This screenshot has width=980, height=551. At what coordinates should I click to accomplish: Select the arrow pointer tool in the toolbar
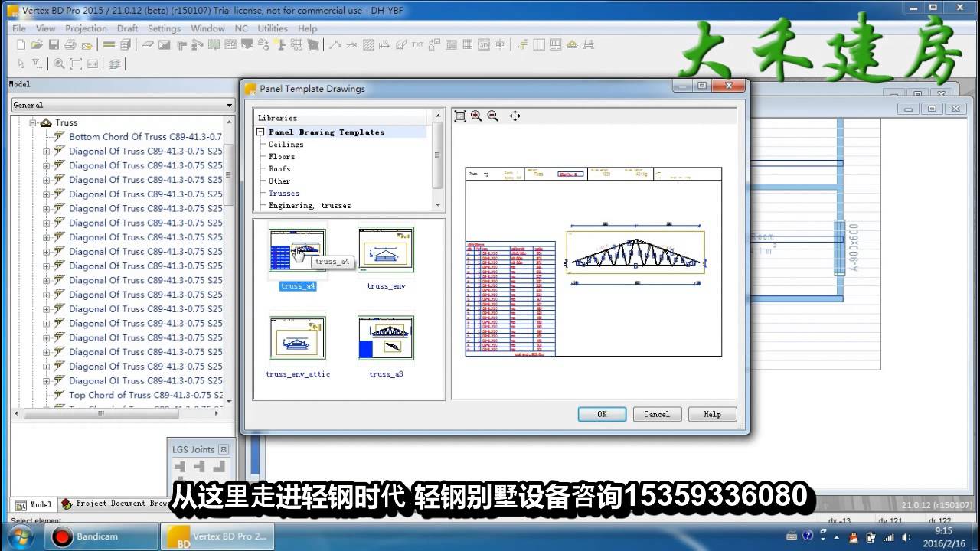(x=21, y=64)
